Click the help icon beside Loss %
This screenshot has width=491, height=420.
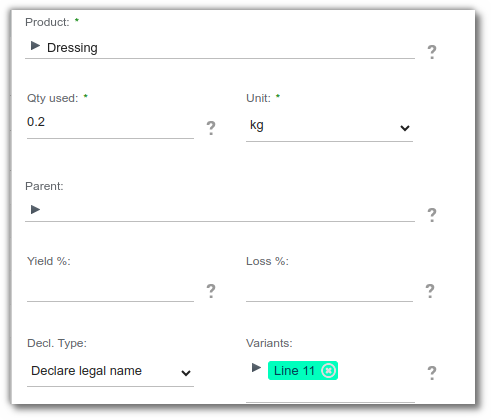pyautogui.click(x=430, y=291)
